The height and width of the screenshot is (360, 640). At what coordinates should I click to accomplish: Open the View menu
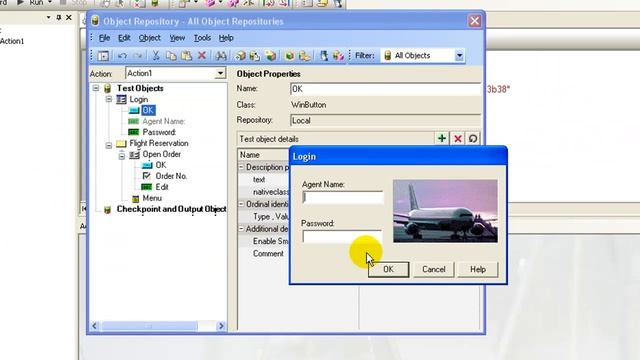177,38
